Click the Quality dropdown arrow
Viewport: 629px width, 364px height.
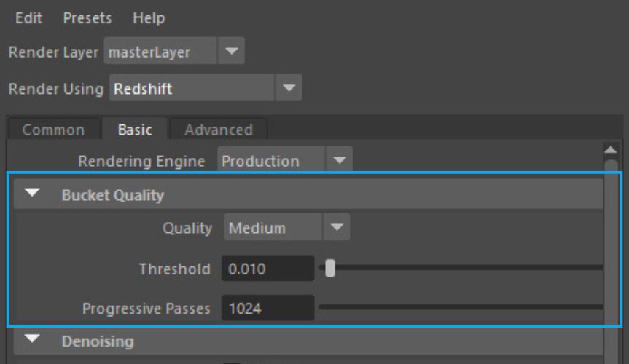pos(336,227)
